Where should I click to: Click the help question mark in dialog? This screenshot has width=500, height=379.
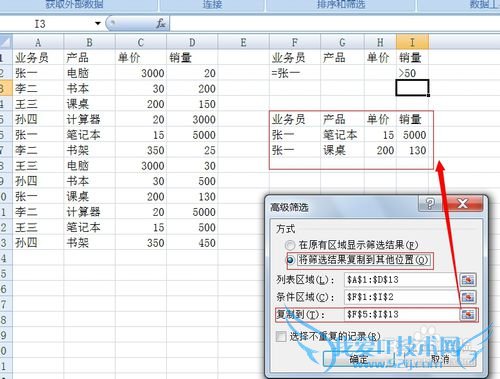[430, 203]
